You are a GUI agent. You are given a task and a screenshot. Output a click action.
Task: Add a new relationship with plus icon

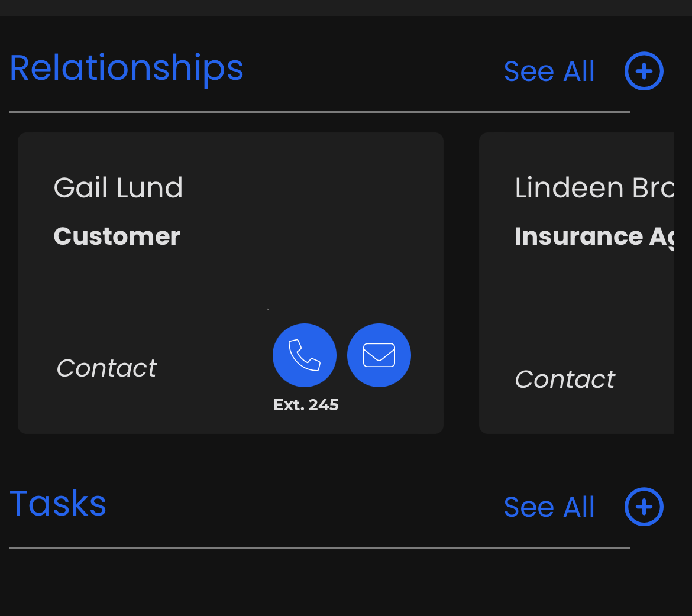click(x=644, y=71)
